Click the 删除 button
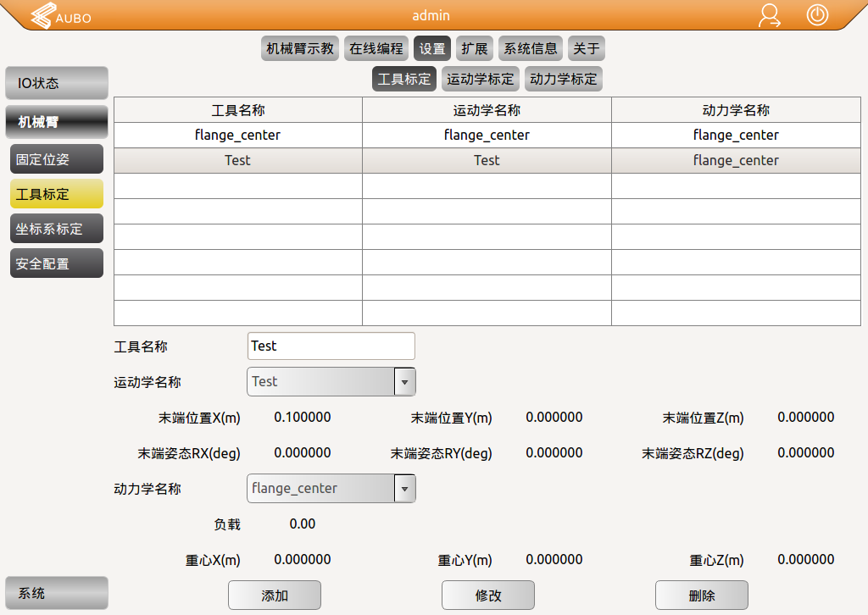Image resolution: width=868 pixels, height=615 pixels. coord(702,595)
